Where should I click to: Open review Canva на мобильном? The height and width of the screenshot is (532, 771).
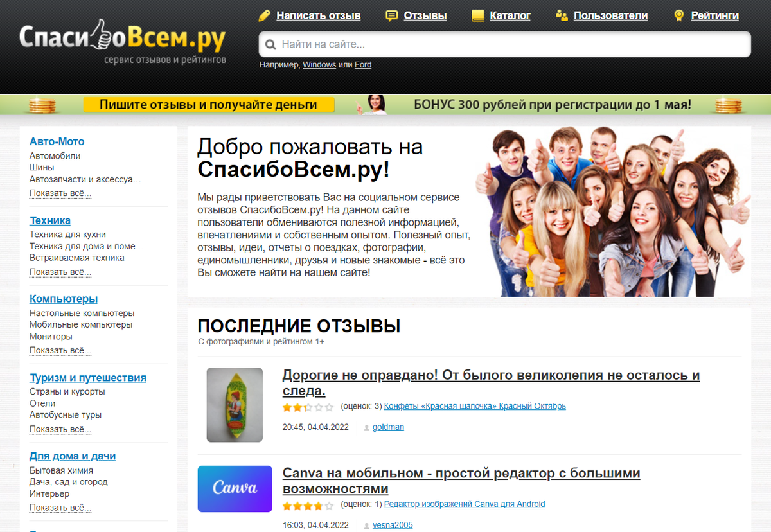click(x=461, y=481)
